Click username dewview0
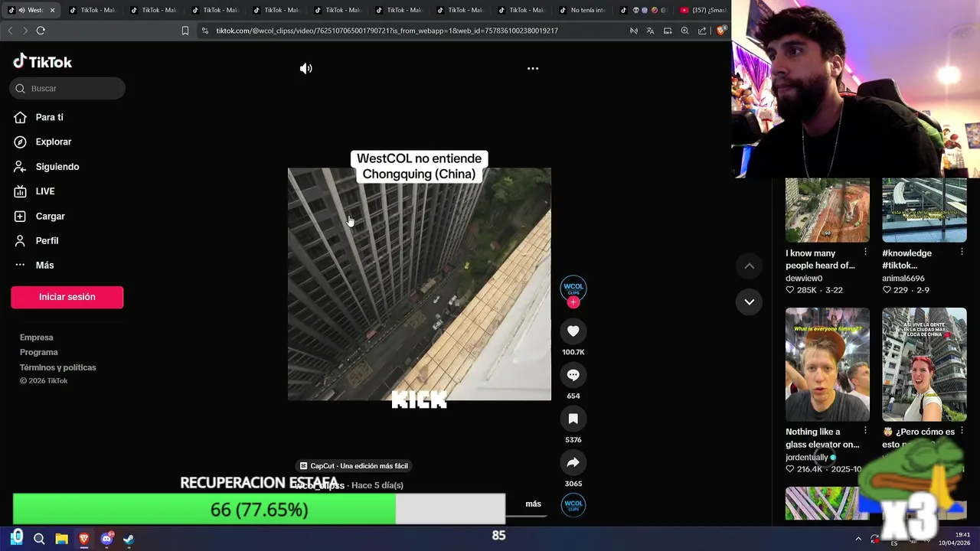Screen dimensions: 980x551 point(804,279)
